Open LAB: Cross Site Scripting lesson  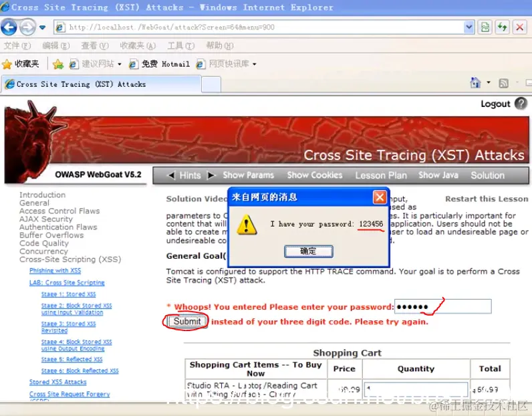pyautogui.click(x=67, y=282)
